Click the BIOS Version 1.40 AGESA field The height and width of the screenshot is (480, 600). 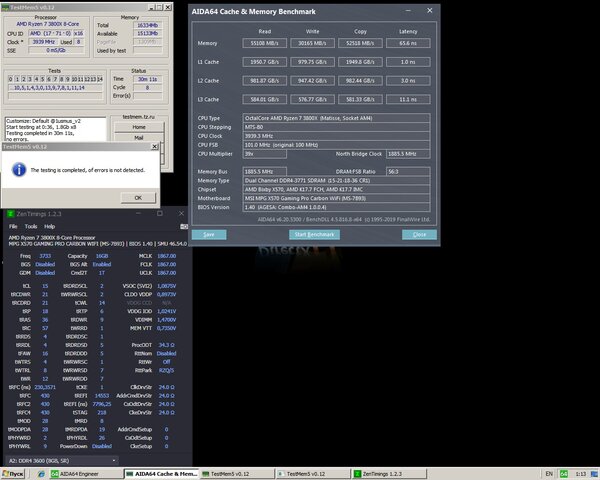336,207
